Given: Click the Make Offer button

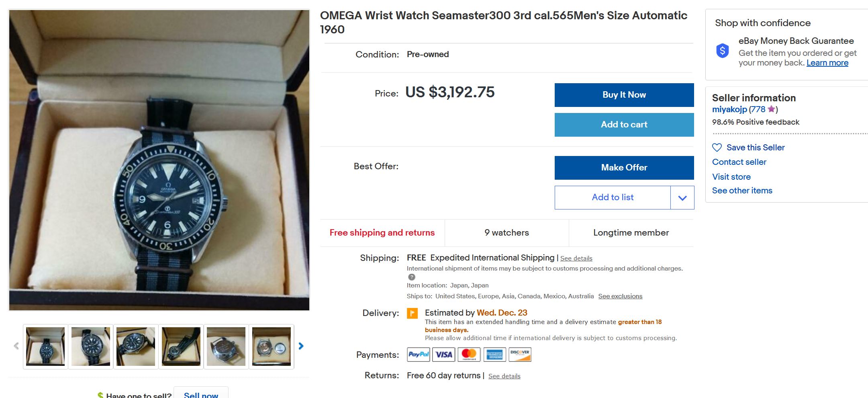Looking at the screenshot, I should tap(624, 168).
